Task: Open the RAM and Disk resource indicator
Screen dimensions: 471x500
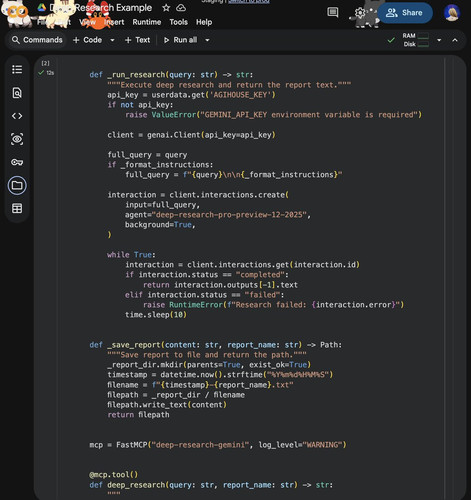Action: (415, 40)
